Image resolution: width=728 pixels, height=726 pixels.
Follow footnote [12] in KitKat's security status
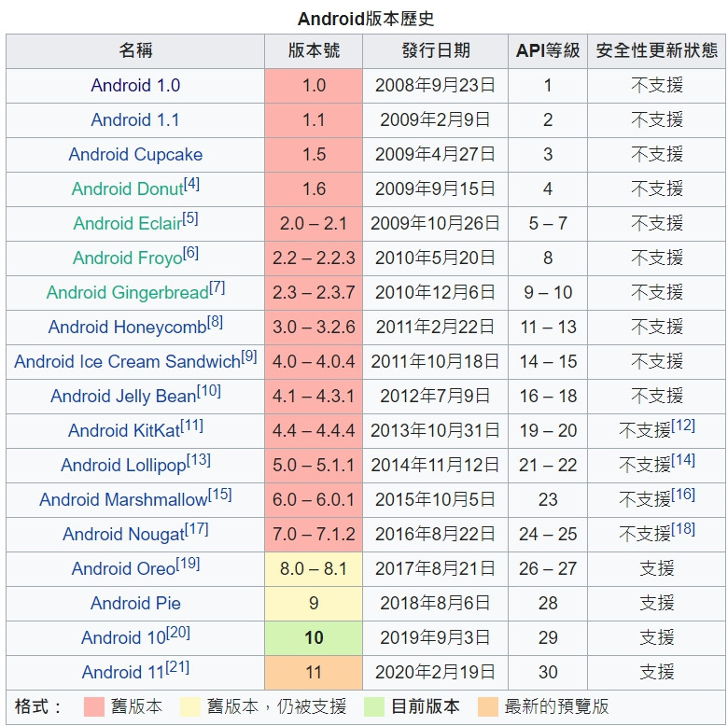(x=683, y=426)
